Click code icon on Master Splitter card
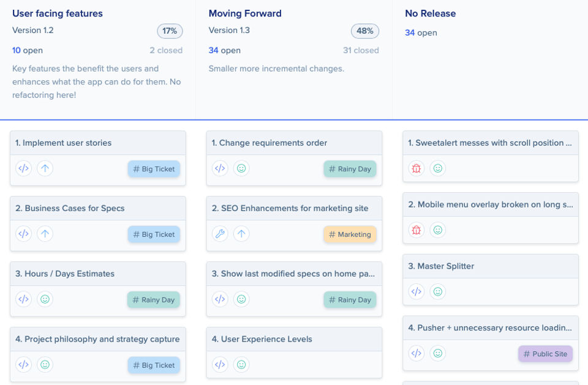Image resolution: width=588 pixels, height=385 pixels. (x=417, y=292)
